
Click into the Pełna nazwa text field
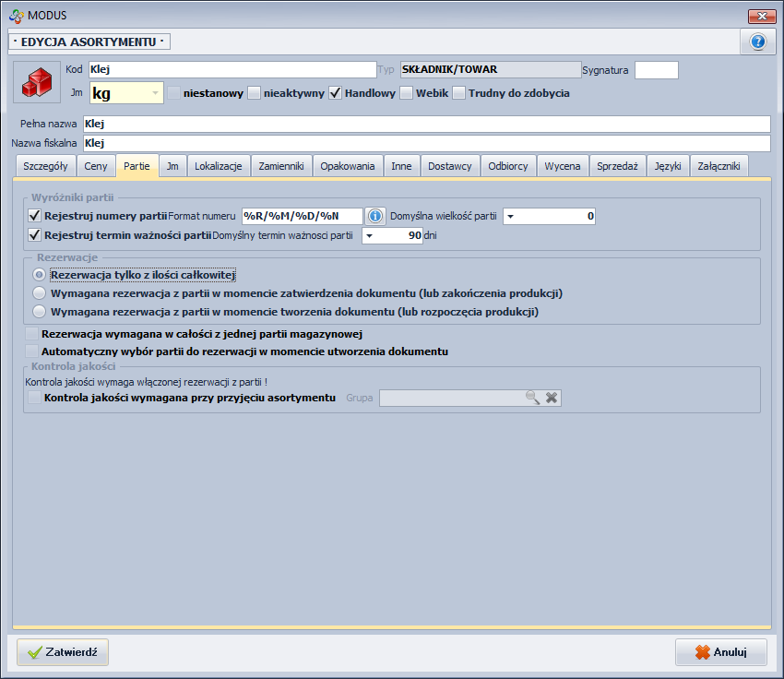pos(424,124)
